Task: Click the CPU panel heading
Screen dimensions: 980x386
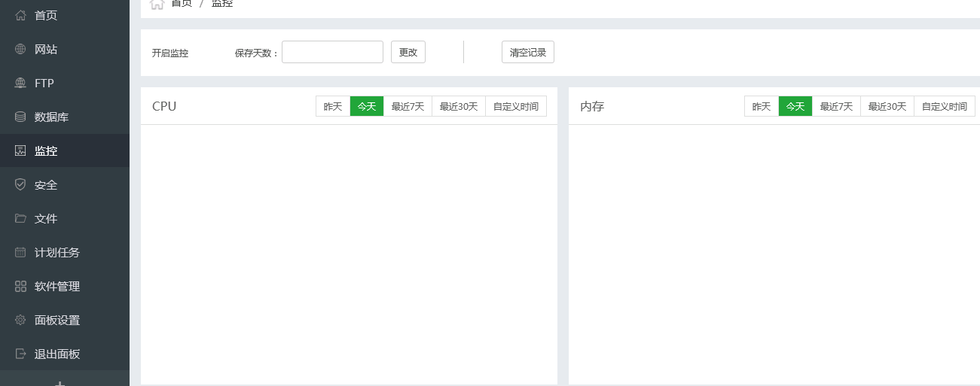Action: [164, 106]
